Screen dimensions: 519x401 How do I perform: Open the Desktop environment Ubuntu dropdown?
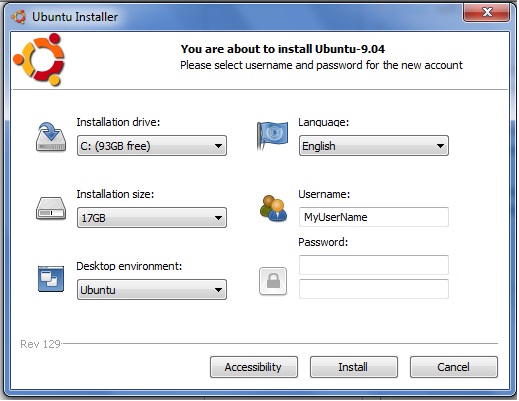point(152,290)
